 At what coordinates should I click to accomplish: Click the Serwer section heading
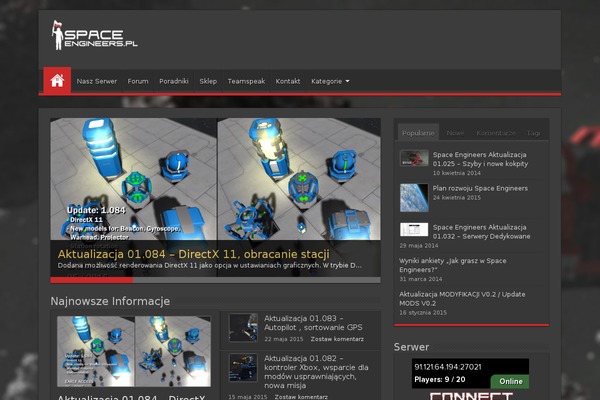click(411, 347)
